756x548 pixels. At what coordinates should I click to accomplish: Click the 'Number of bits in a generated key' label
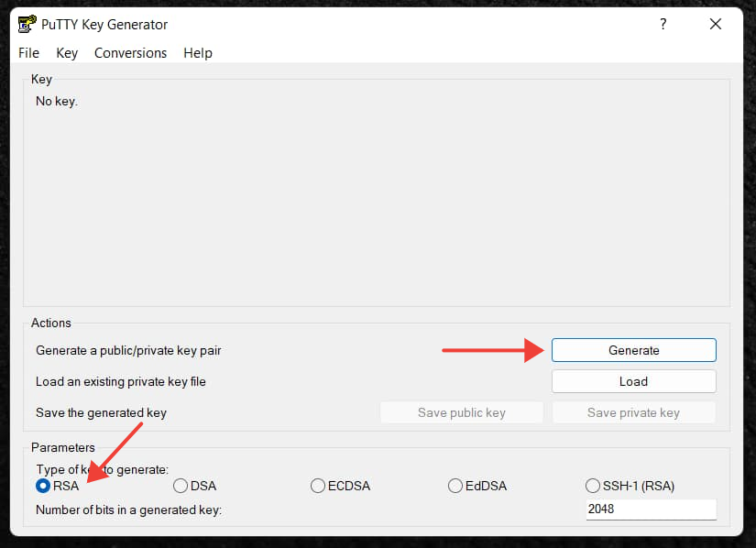(x=128, y=510)
